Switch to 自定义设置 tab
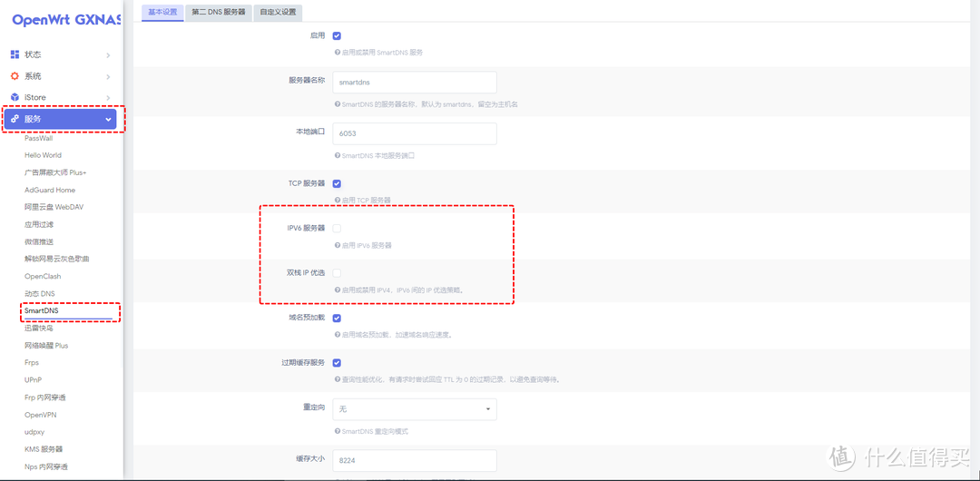 (279, 12)
